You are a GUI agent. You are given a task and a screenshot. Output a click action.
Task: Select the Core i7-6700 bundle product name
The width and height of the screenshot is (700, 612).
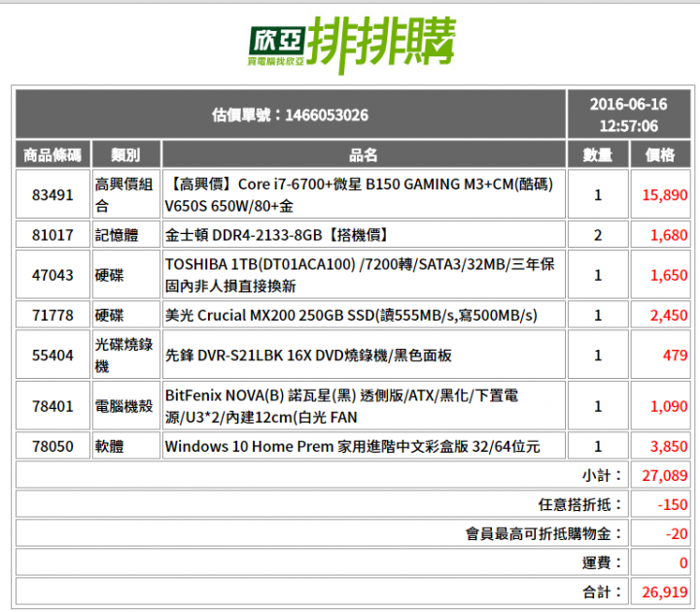click(x=360, y=195)
